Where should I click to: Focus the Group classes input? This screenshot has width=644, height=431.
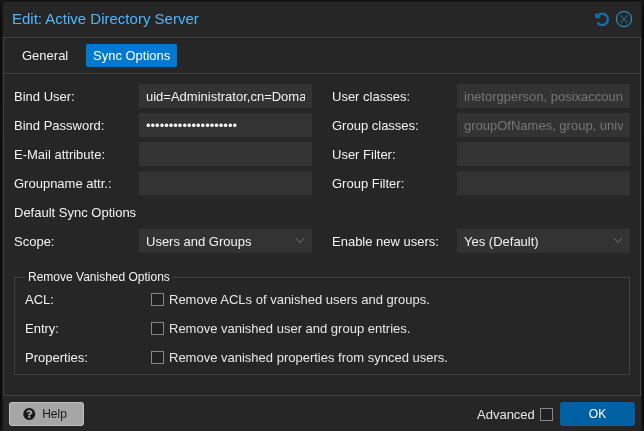coord(543,125)
